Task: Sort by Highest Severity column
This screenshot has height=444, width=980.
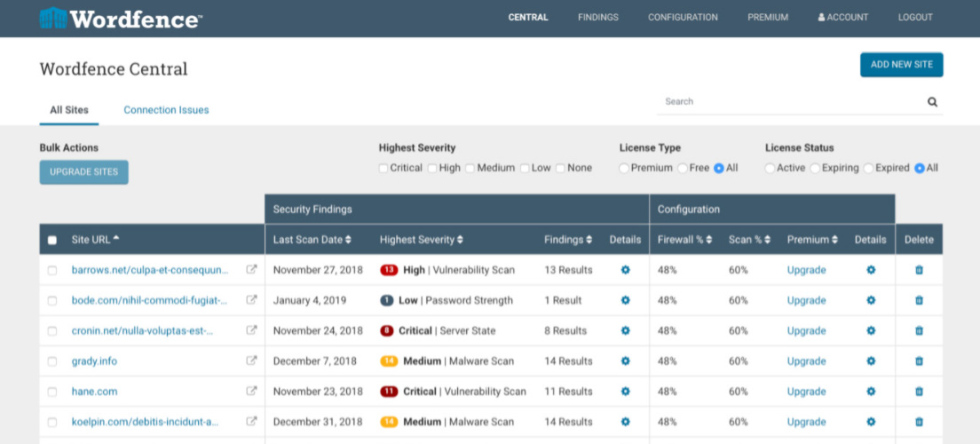Action: (x=421, y=240)
